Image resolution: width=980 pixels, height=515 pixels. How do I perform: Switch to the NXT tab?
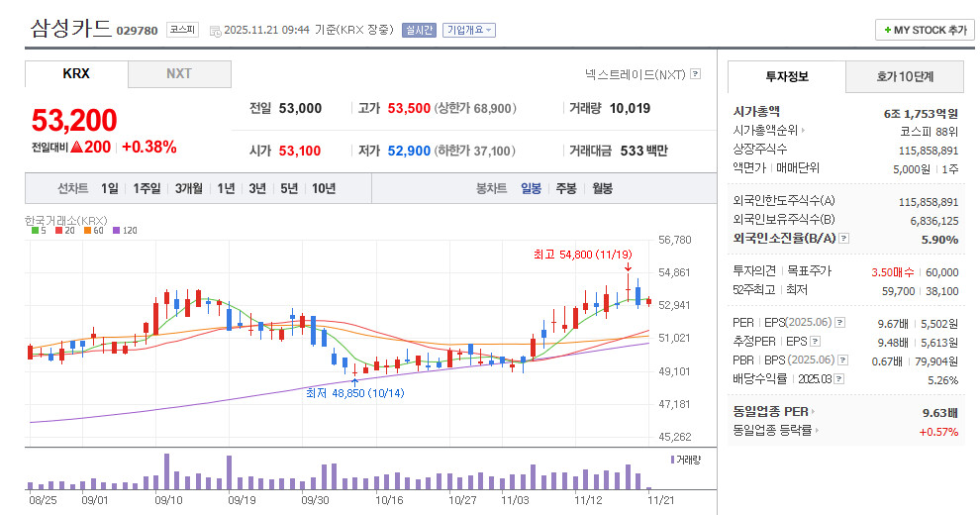179,73
